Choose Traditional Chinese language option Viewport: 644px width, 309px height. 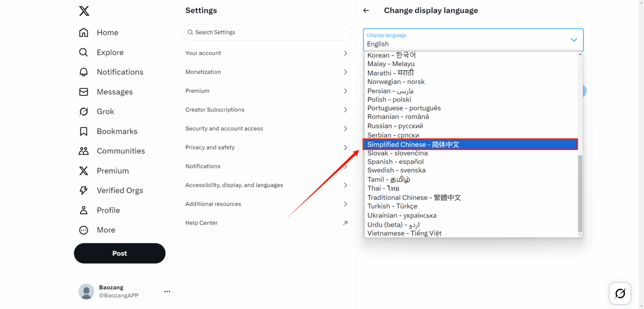(x=414, y=197)
